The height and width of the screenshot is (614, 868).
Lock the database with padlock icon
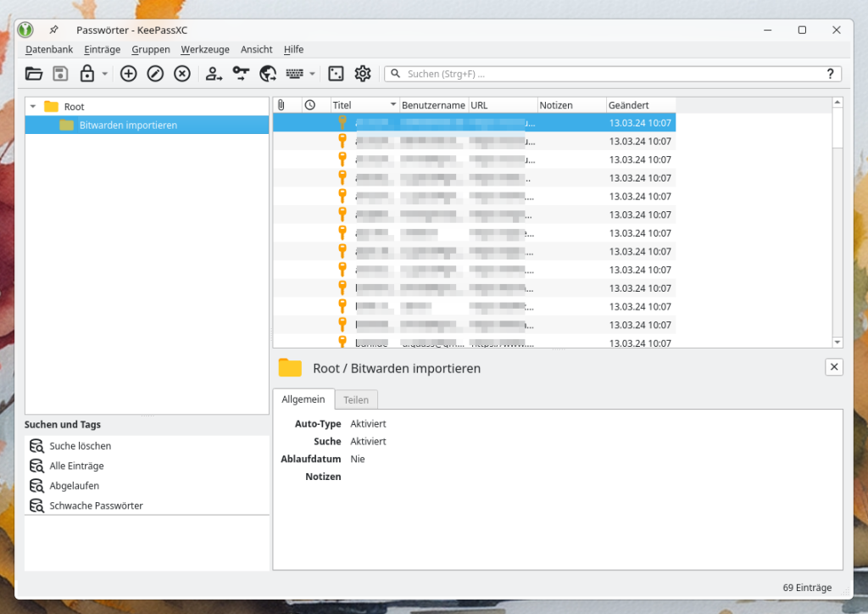click(87, 74)
